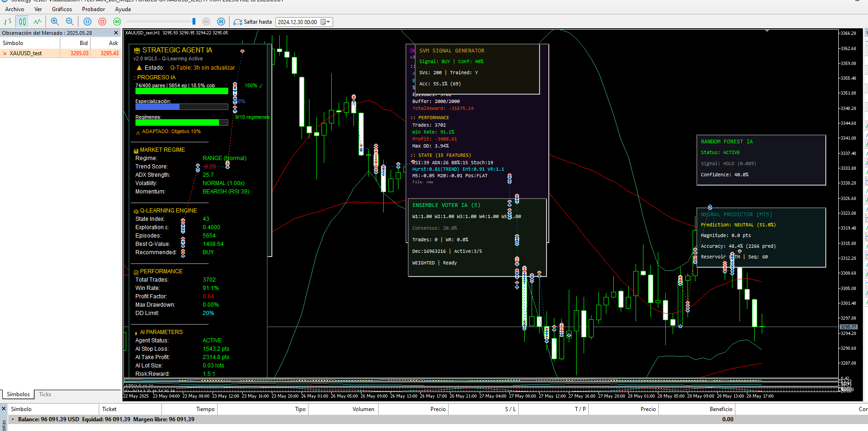
Task: Click the Saltar hasta jump button
Action: click(x=253, y=22)
